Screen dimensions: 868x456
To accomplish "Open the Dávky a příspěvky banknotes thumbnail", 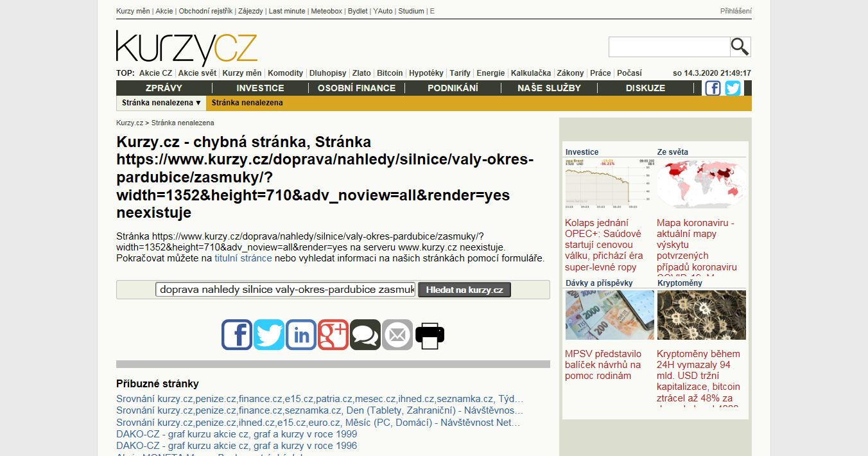I will pos(609,315).
